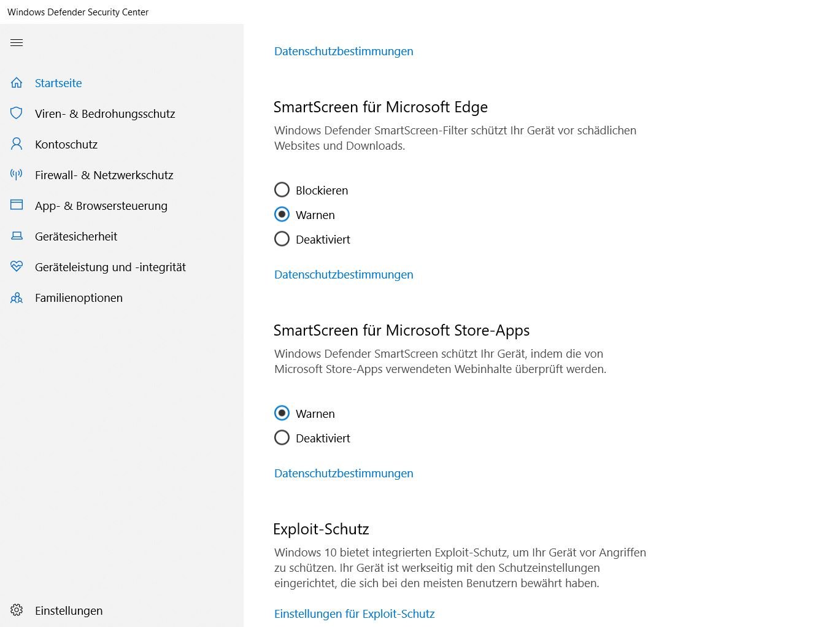The height and width of the screenshot is (627, 840).
Task: Click the Kontoschutz person icon
Action: tap(17, 144)
